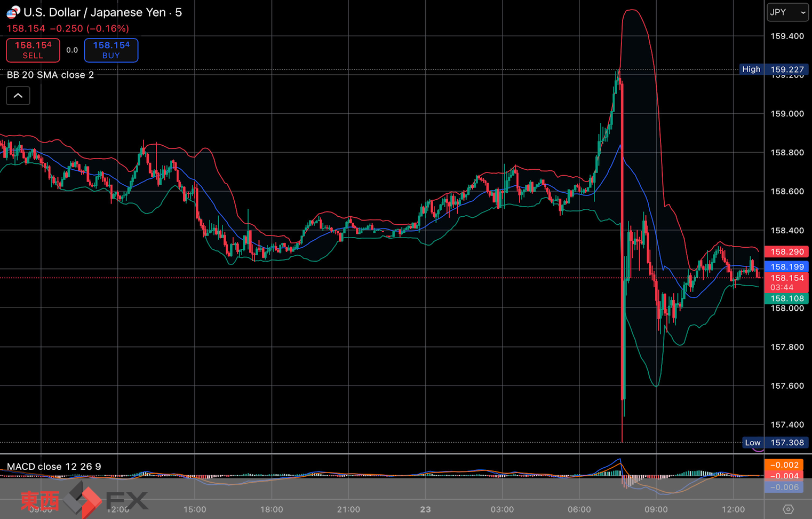This screenshot has height=519, width=812.
Task: Click the 東西FX watermark logo
Action: [x=84, y=500]
